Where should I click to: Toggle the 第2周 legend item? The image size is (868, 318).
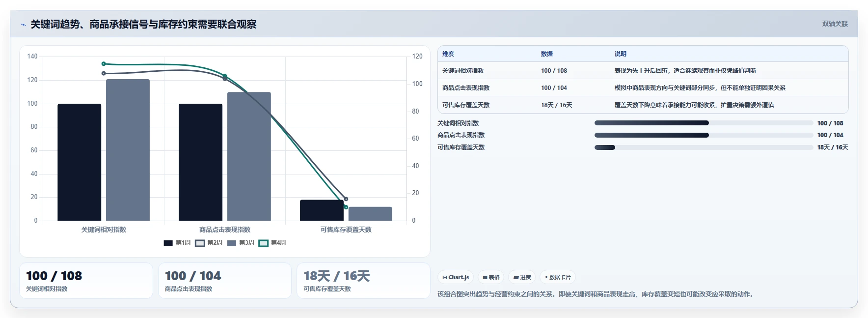[x=209, y=243]
